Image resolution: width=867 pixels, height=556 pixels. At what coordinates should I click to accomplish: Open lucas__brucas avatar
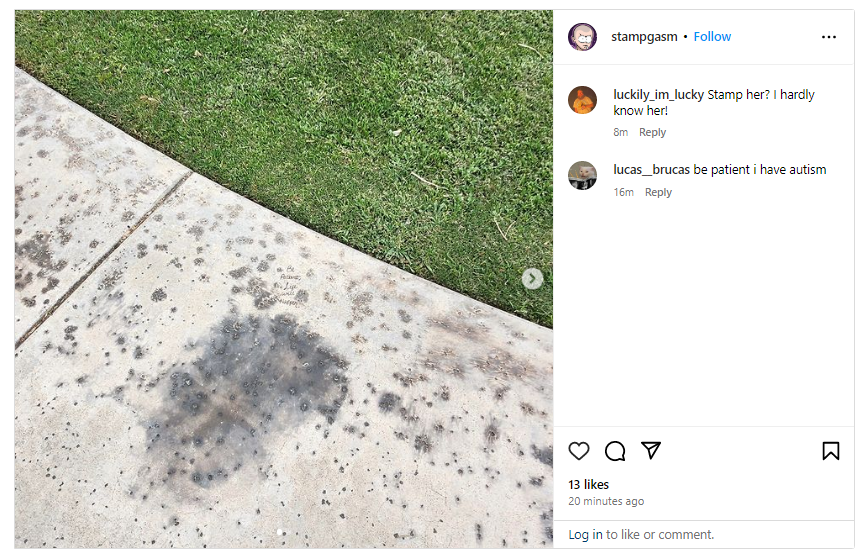click(582, 175)
